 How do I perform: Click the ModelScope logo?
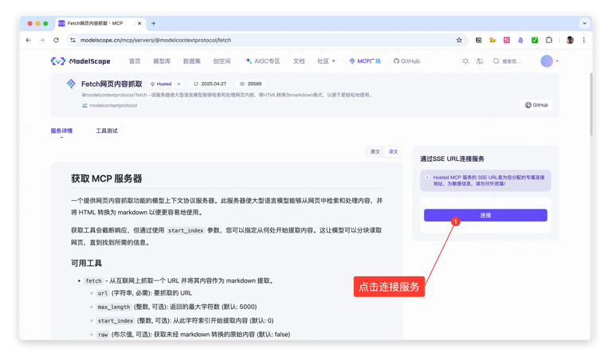[80, 61]
